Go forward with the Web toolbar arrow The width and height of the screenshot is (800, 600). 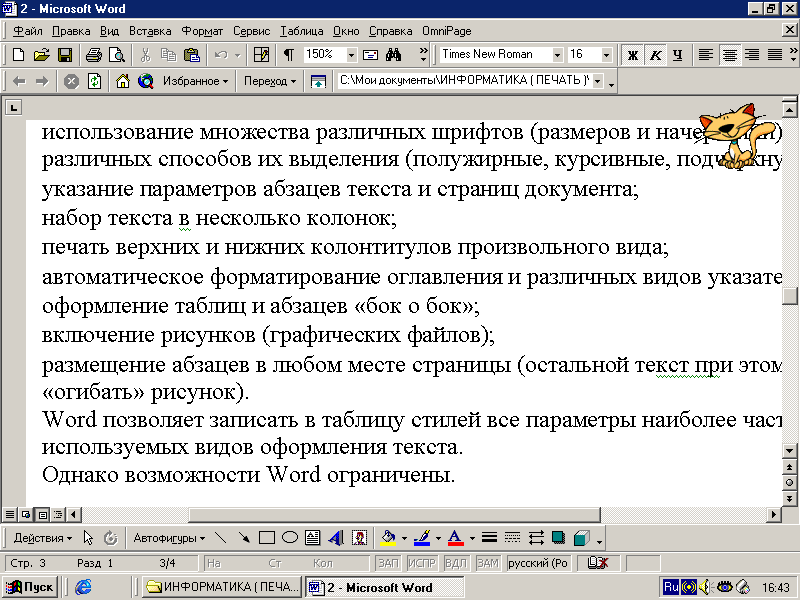point(42,81)
